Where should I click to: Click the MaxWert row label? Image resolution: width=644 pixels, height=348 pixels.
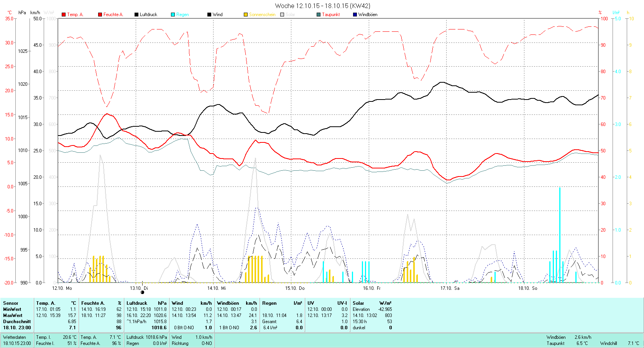coord(13,315)
